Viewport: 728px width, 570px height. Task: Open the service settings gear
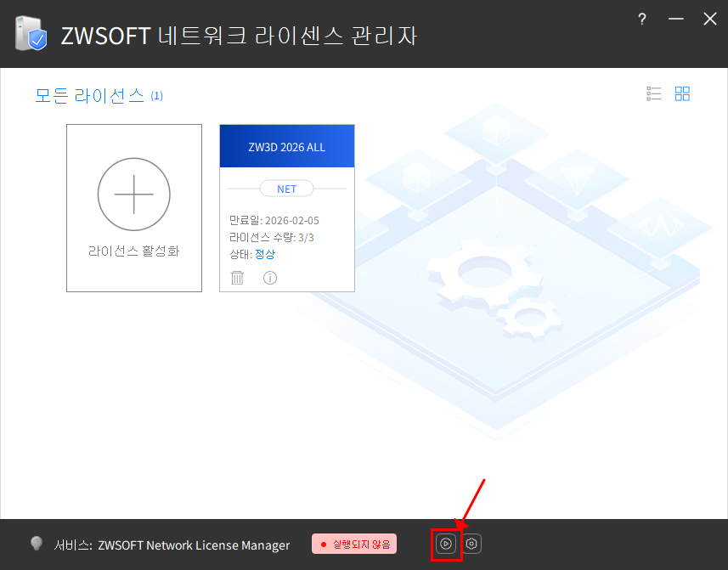click(x=471, y=544)
